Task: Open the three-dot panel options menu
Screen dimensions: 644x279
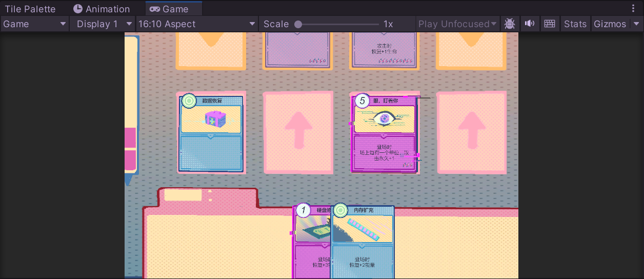Action: coord(633,9)
